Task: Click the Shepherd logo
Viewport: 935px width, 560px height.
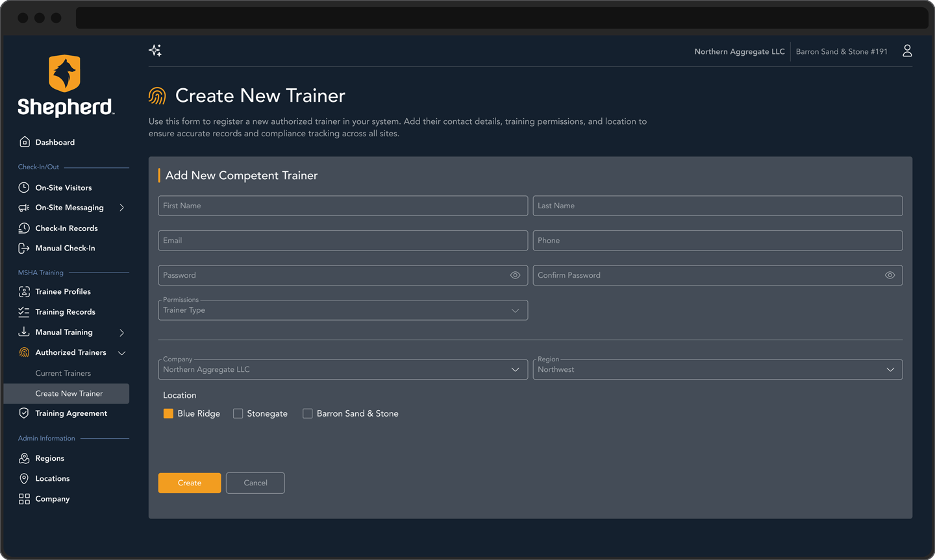Action: coord(65,86)
